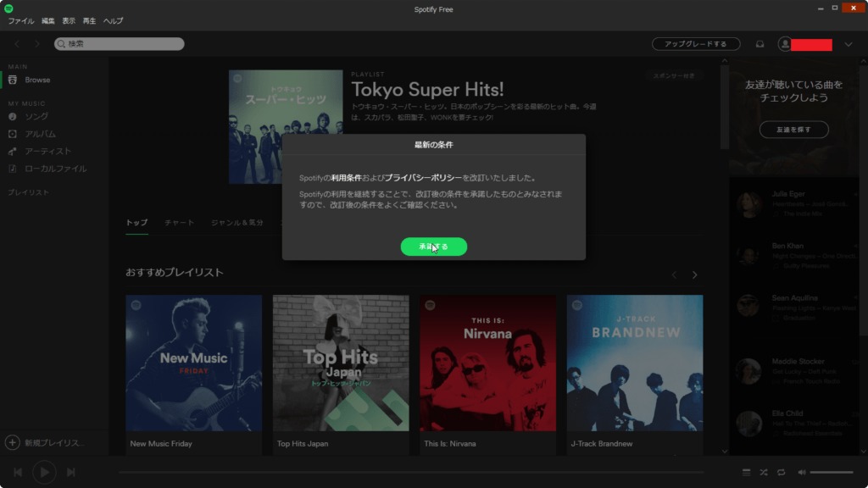This screenshot has height=488, width=868.
Task: Click the green accept button in the dialog
Action: 433,247
